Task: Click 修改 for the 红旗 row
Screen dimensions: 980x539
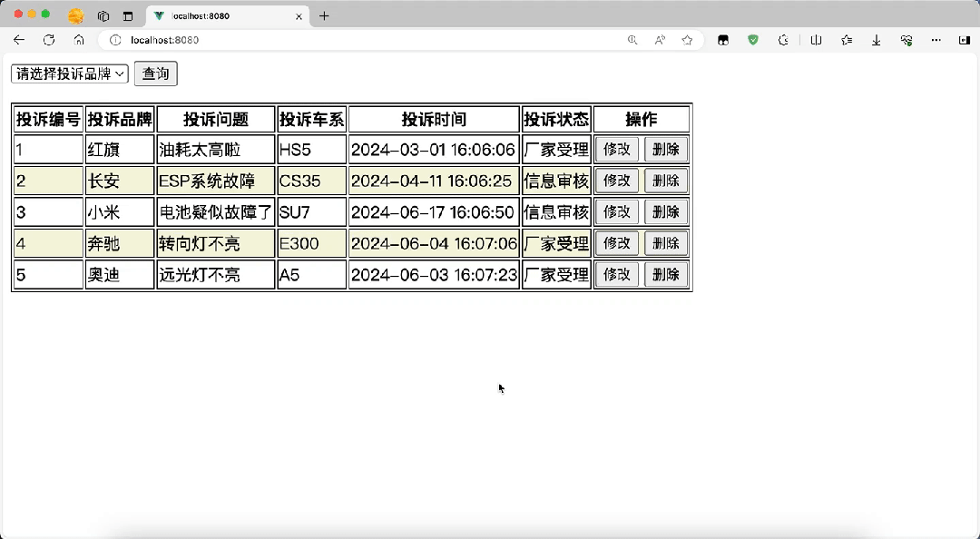Action: coord(617,150)
